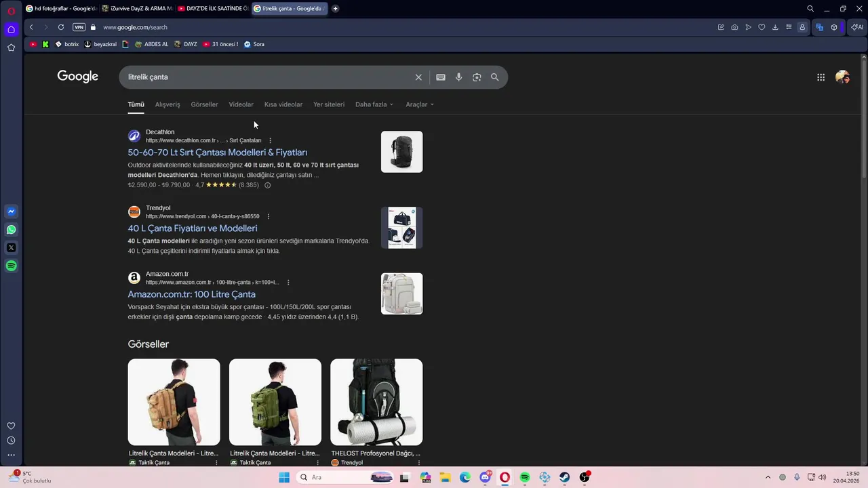This screenshot has width=868, height=488.
Task: Open the Opera sidebar history clock
Action: point(11,441)
